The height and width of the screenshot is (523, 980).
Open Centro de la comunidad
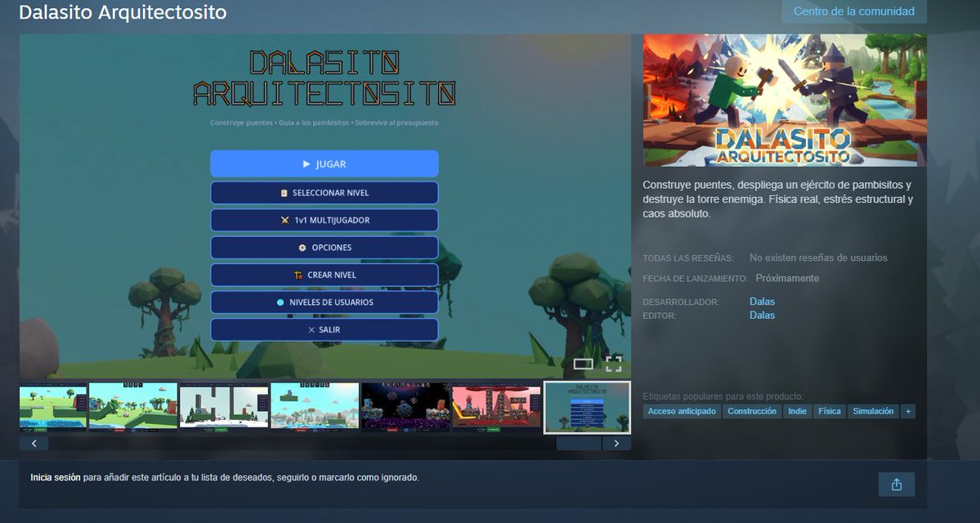(854, 11)
